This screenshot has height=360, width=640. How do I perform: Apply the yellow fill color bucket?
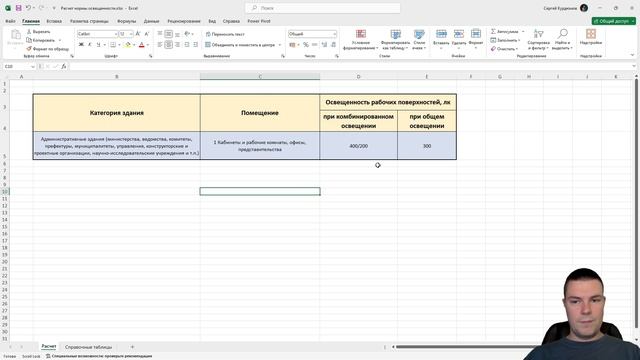point(128,44)
